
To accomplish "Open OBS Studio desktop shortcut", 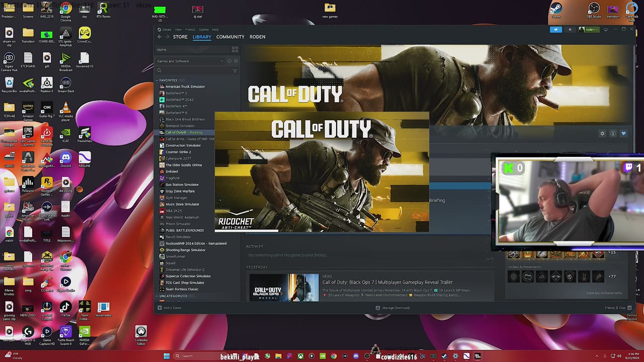I will pos(594,11).
